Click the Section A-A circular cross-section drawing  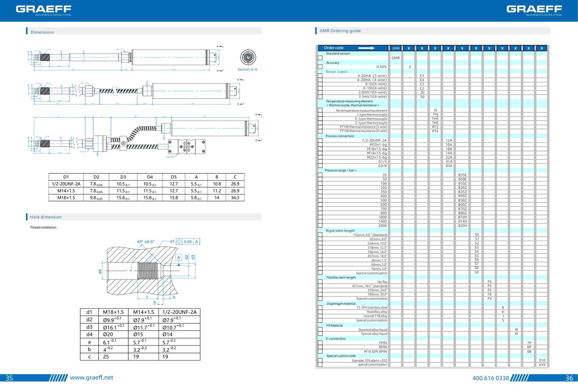click(x=248, y=57)
